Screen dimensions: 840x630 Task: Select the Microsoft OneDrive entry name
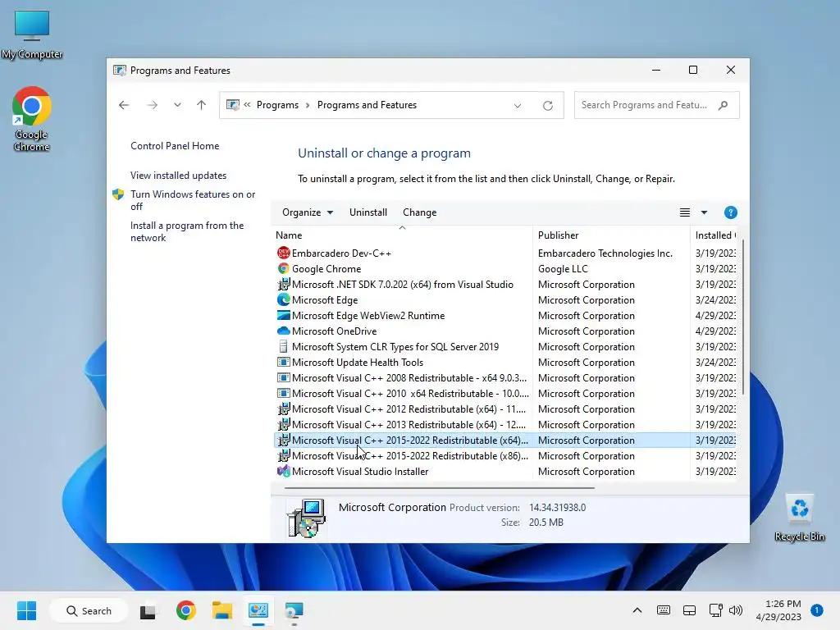click(x=335, y=331)
